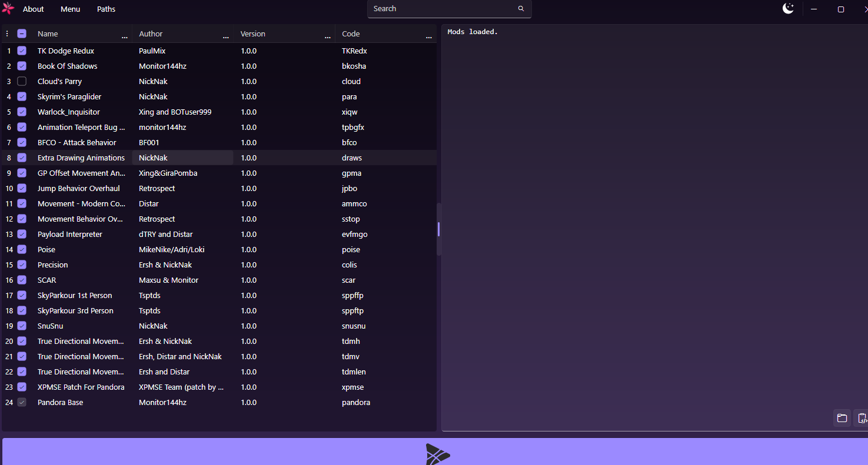Click the splitter handle between panels
The image size is (868, 465).
pos(439,229)
